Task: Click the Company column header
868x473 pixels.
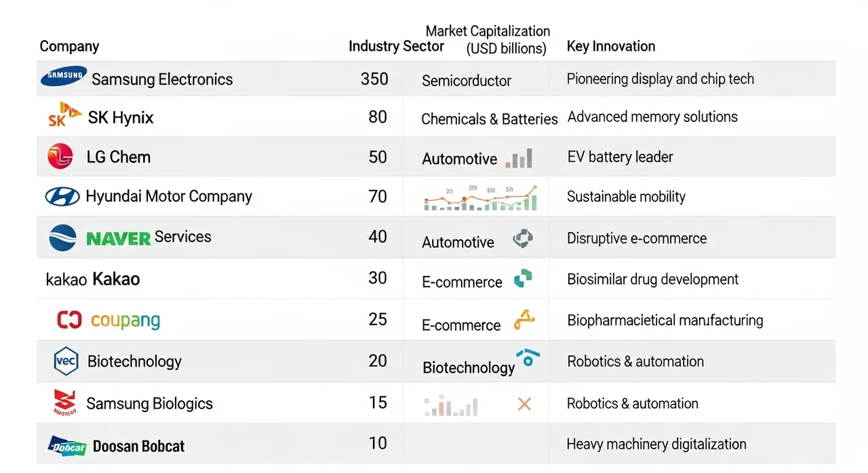Action: (x=69, y=46)
